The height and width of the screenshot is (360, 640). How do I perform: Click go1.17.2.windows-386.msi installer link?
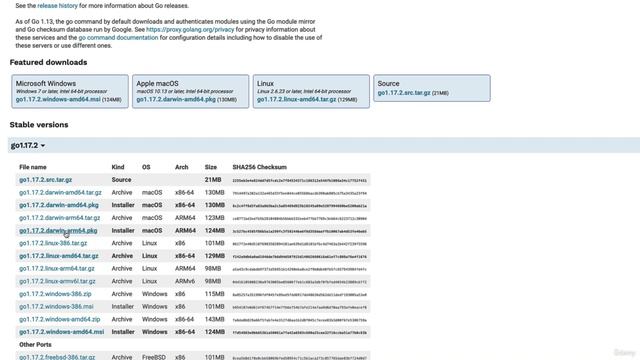pos(56,307)
